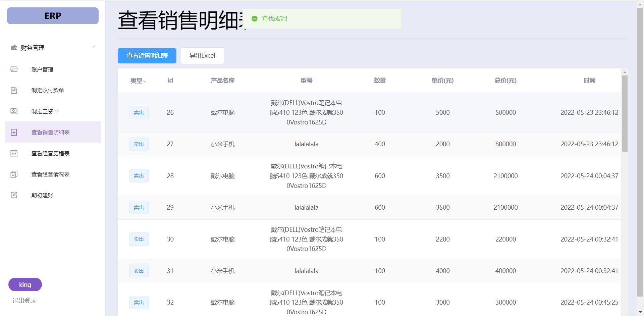Screen dimensions: 644x316
Task: Click the blue 查看销售明细表 button
Action: [147, 56]
